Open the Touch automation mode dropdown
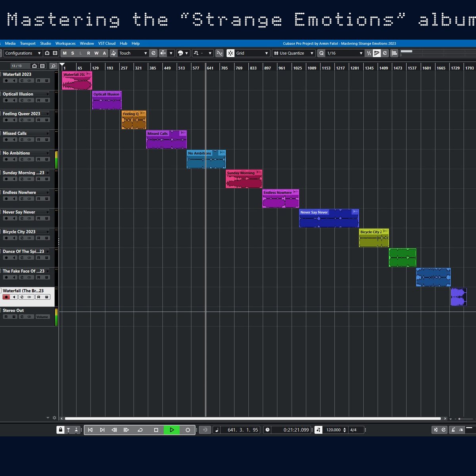 pyautogui.click(x=133, y=53)
